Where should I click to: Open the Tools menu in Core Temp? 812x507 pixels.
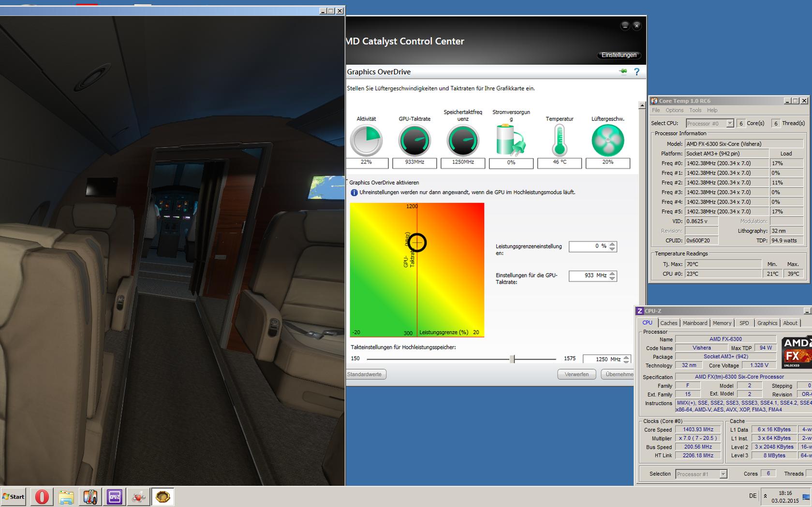click(695, 110)
